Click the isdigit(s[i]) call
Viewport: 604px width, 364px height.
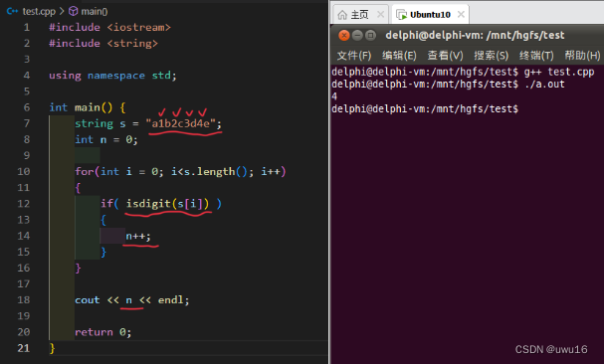point(167,203)
